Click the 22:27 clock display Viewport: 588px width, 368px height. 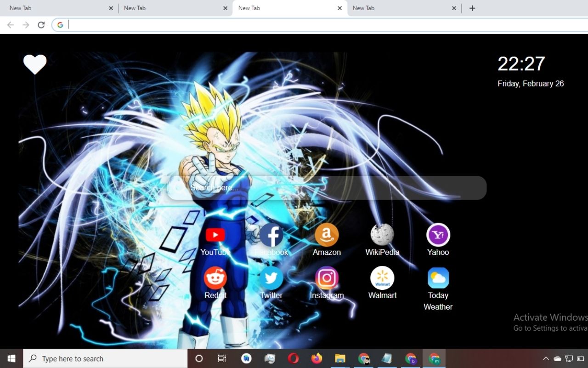coord(521,63)
